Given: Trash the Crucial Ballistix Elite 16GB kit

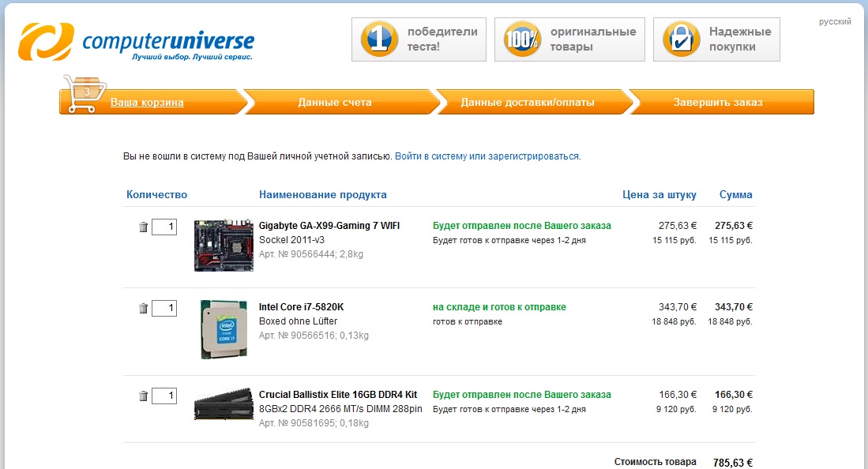Looking at the screenshot, I should point(144,396).
